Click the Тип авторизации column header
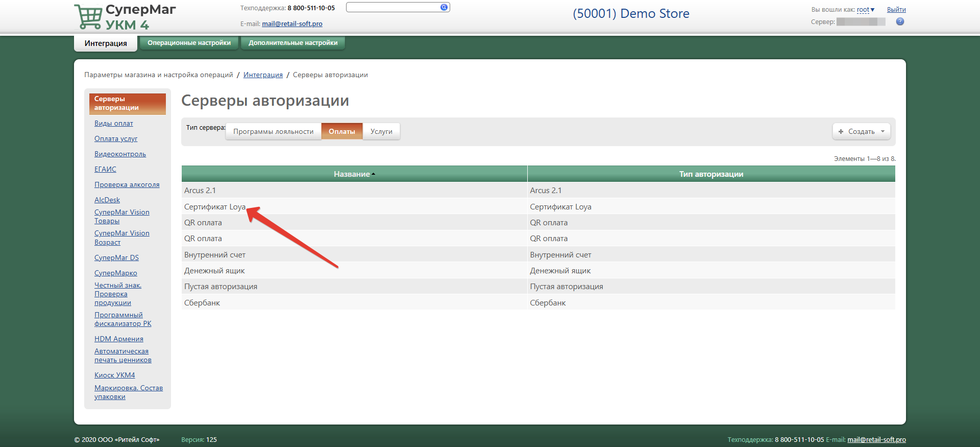Image resolution: width=980 pixels, height=447 pixels. 710,174
